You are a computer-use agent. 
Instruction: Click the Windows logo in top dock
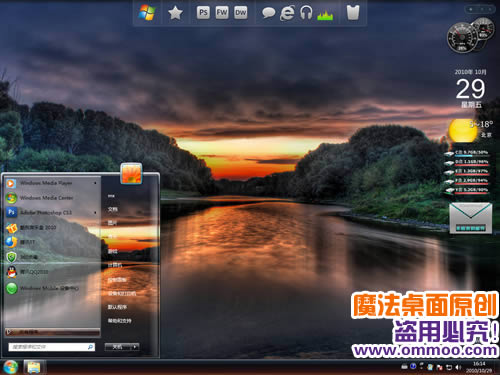147,13
